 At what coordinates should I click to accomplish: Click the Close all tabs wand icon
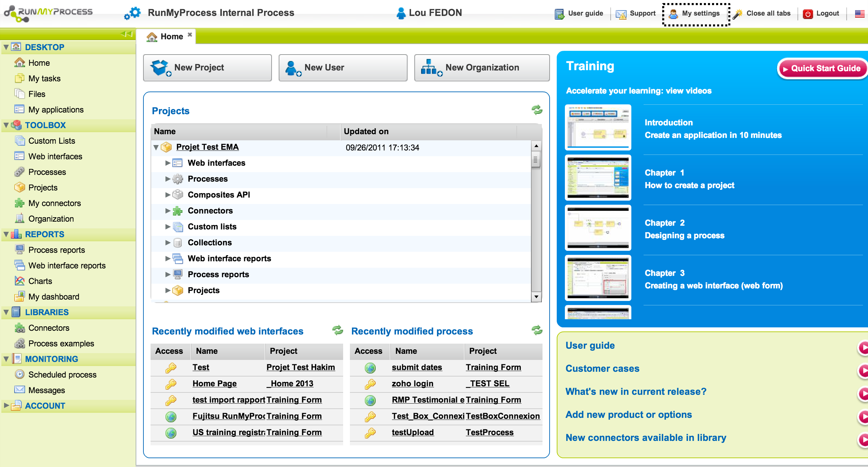click(737, 14)
